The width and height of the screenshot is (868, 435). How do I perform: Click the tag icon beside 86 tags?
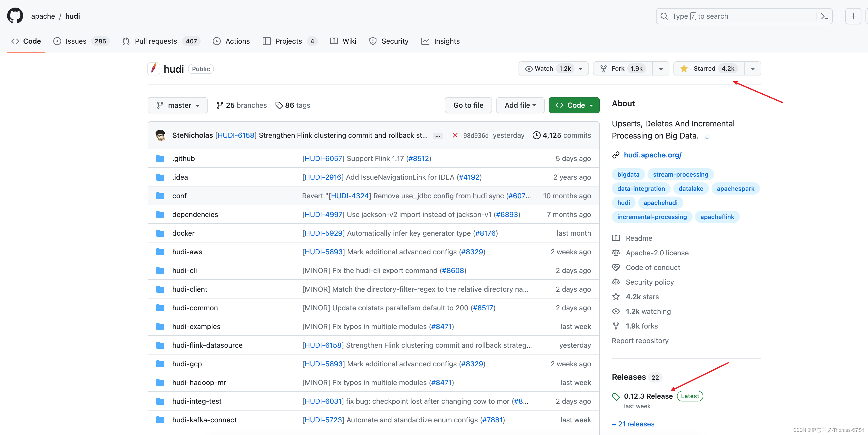[279, 105]
